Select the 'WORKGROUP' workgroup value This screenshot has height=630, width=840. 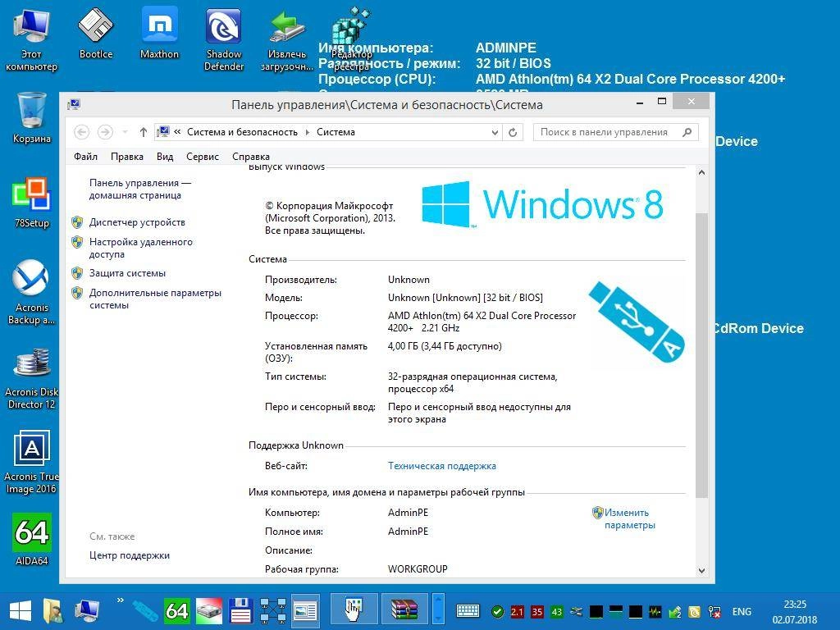click(x=418, y=569)
